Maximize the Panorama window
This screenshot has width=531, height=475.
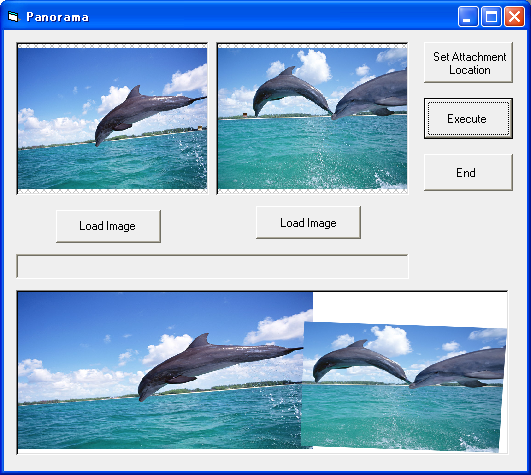tap(491, 16)
